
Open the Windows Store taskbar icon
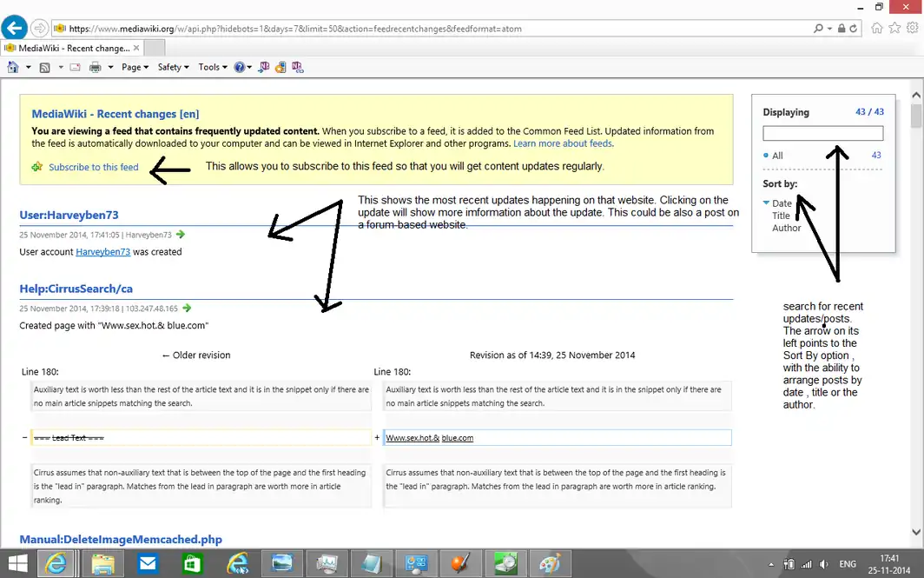[192, 563]
